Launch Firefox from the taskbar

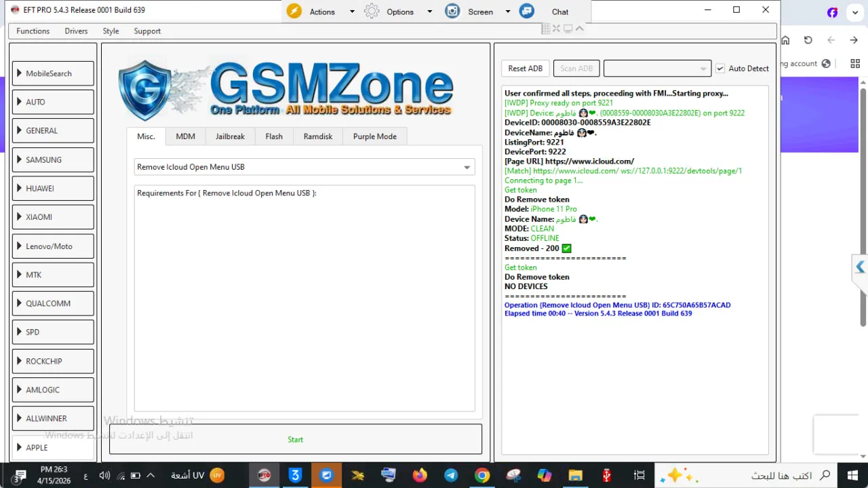(420, 475)
